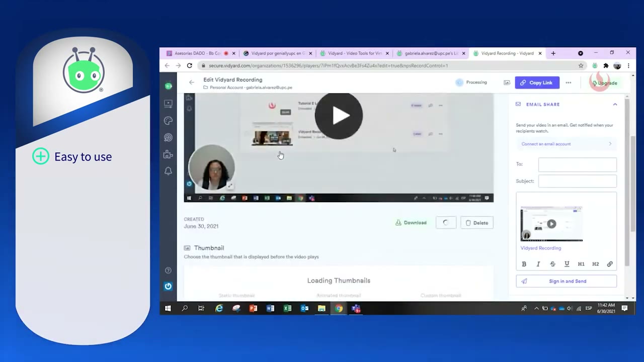644x362 pixels.
Task: Go back using the arrow beside Edit Vidyard Recording
Action: point(191,82)
